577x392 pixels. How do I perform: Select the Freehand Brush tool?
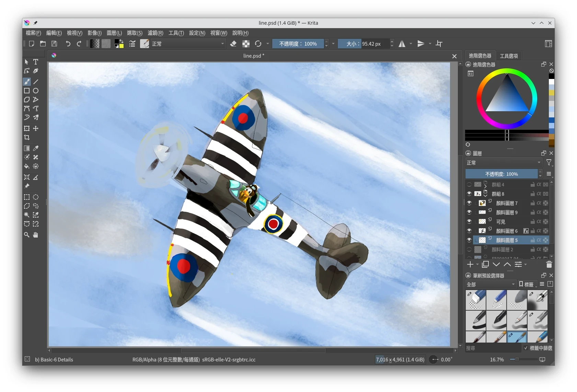[26, 82]
